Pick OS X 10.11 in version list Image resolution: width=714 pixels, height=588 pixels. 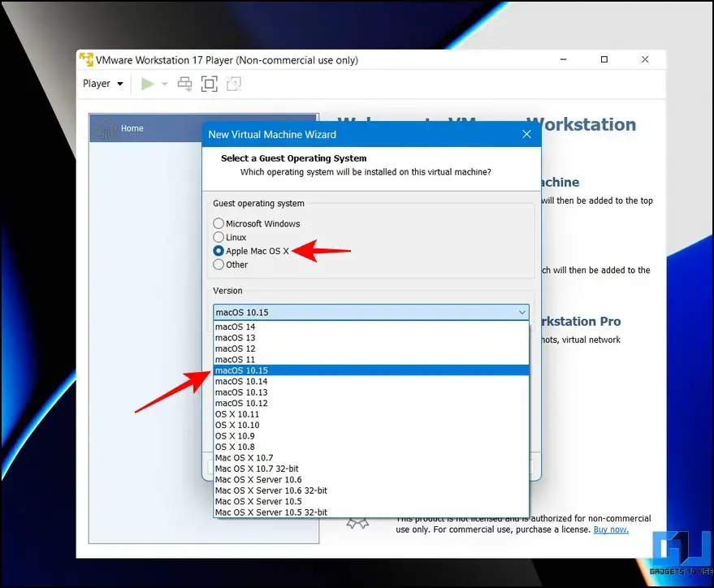point(237,414)
